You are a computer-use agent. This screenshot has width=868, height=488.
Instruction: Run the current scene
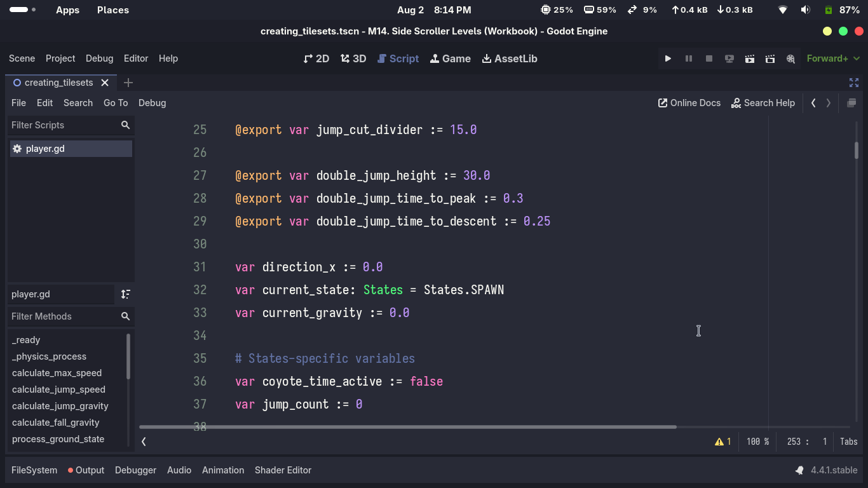(x=750, y=58)
